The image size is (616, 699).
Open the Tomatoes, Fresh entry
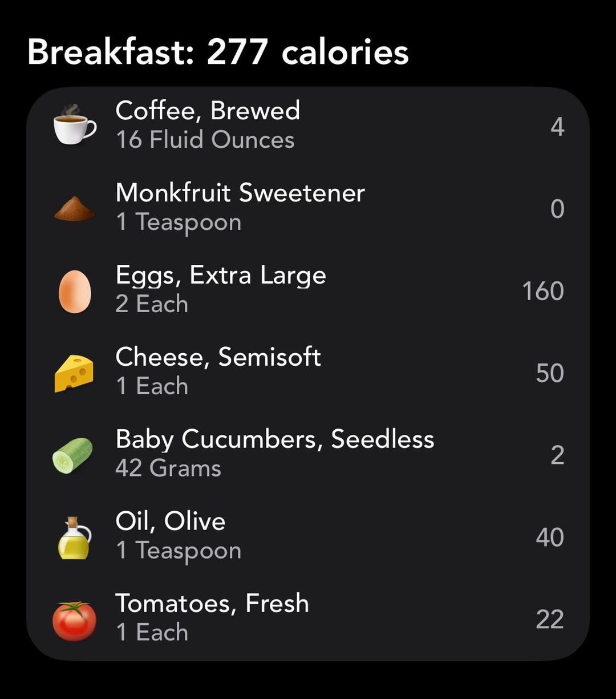pos(212,604)
